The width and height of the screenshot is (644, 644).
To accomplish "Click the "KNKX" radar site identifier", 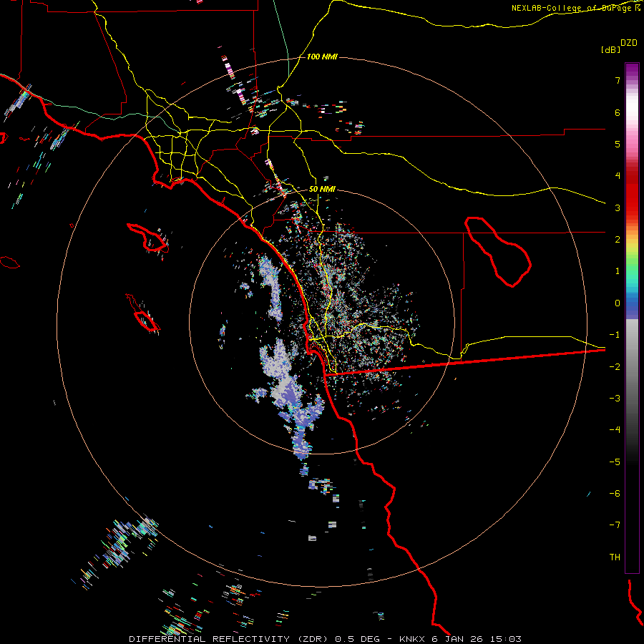I will (412, 639).
